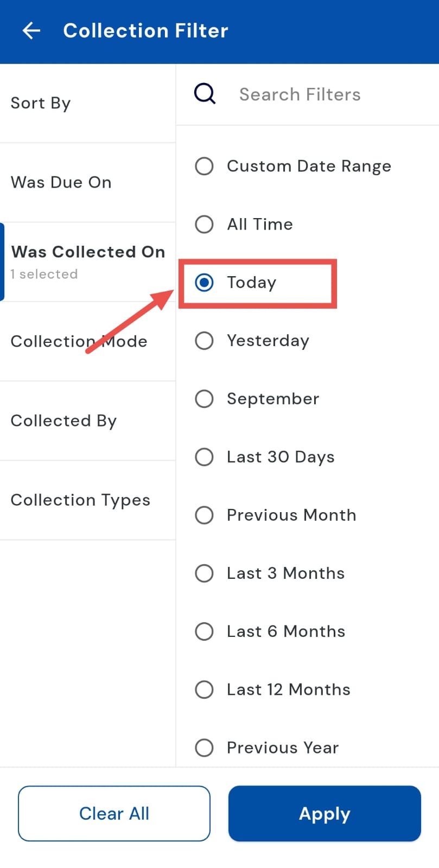Pick the Yesterday date filter

click(x=204, y=341)
